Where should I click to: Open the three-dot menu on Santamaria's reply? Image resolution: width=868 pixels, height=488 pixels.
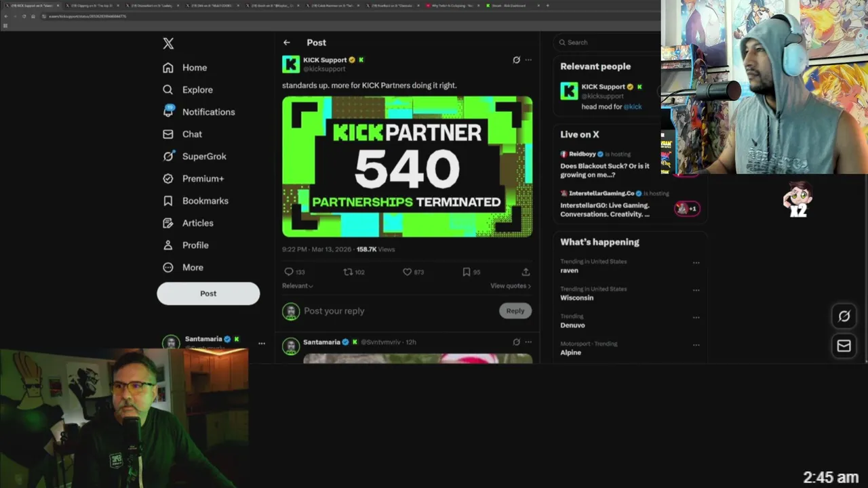[x=528, y=342]
